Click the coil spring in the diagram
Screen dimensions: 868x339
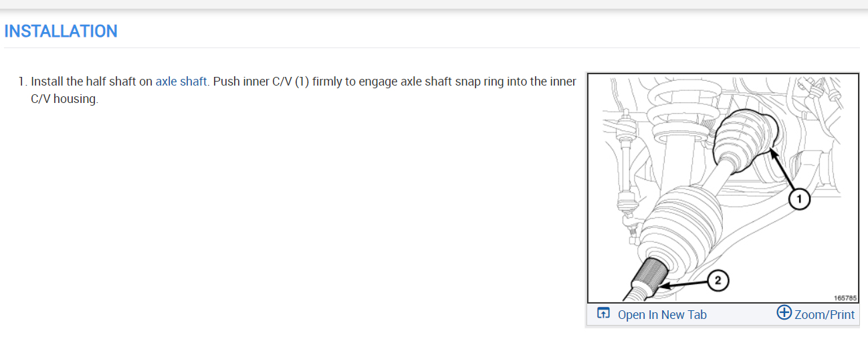click(674, 107)
